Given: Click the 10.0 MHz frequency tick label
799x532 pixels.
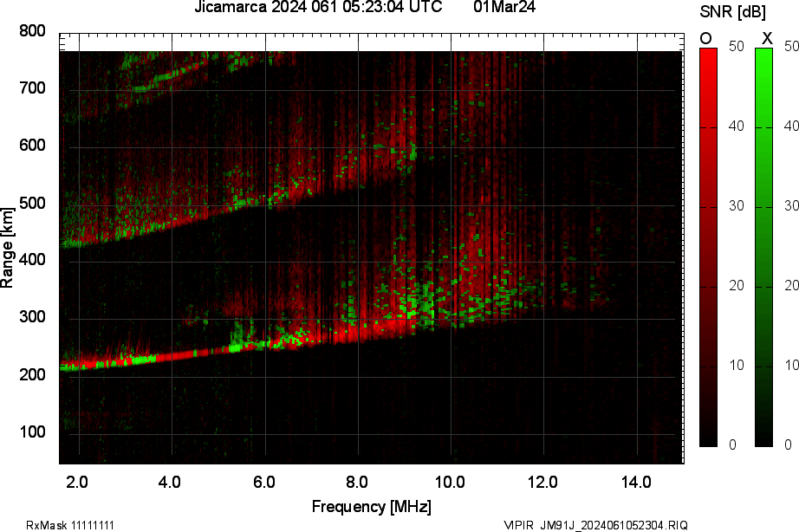Looking at the screenshot, I should (x=450, y=482).
